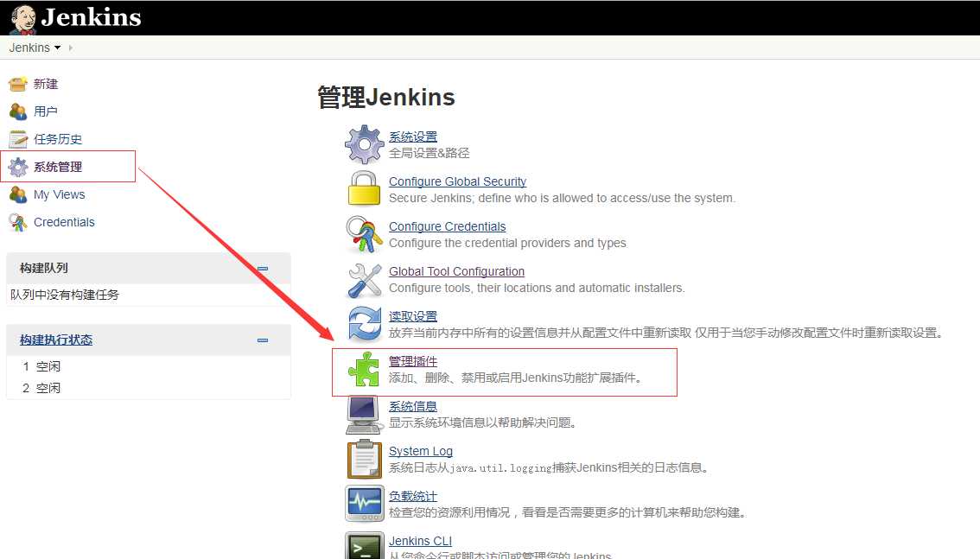Open the 读取设置 link
The image size is (980, 559).
(413, 316)
